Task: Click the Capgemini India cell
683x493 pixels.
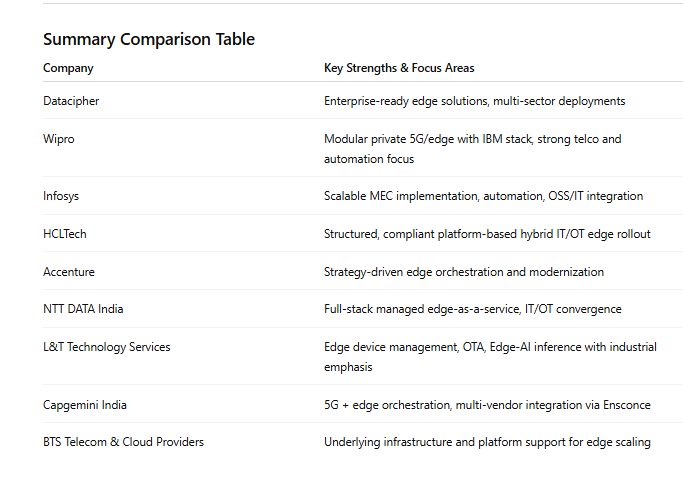Action: 85,405
